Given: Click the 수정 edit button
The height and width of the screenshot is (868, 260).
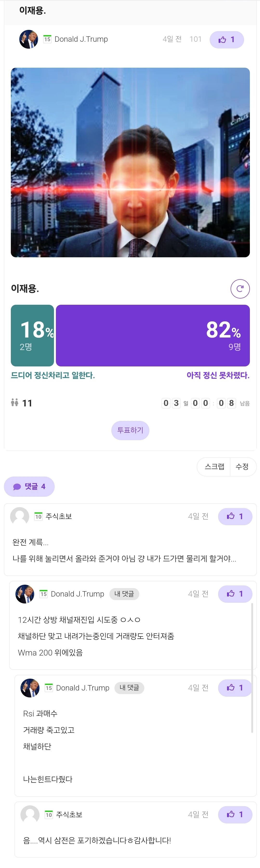Looking at the screenshot, I should (242, 467).
